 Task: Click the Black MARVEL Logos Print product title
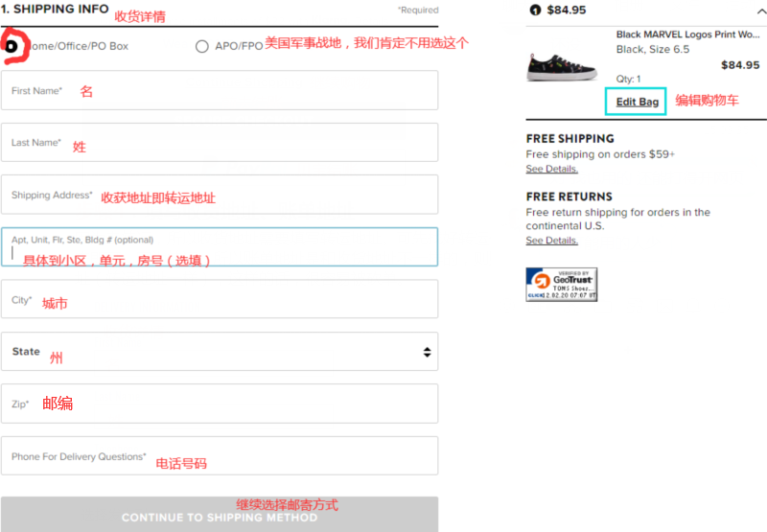coord(687,35)
